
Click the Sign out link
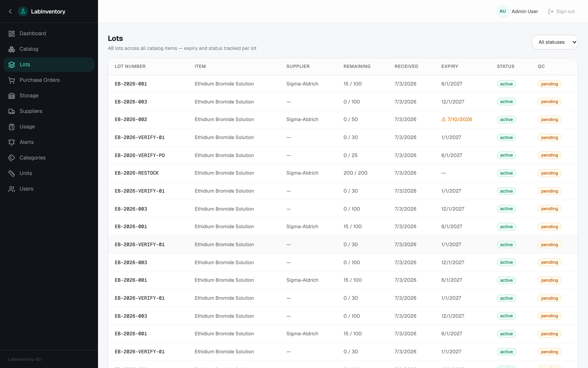(561, 11)
